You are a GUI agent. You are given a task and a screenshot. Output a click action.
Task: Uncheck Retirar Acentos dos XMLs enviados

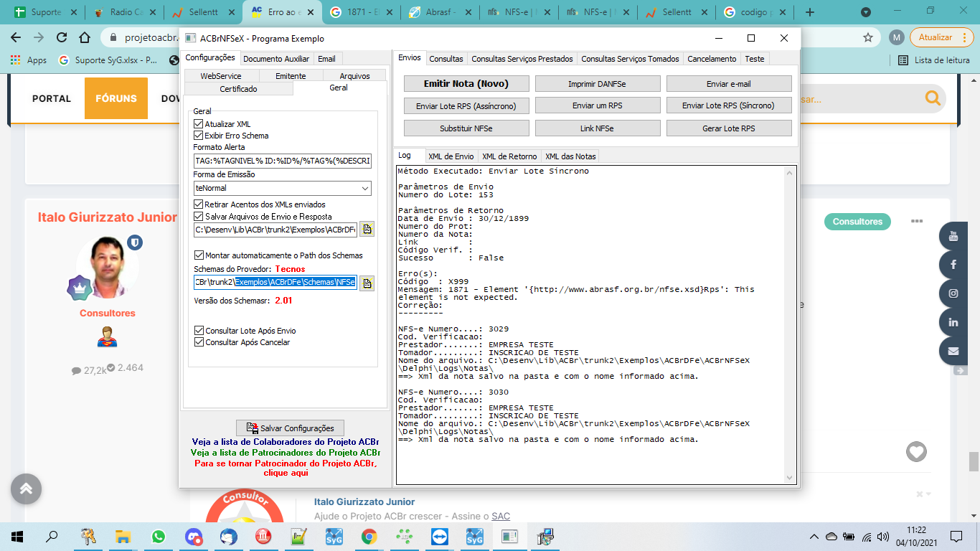point(199,204)
